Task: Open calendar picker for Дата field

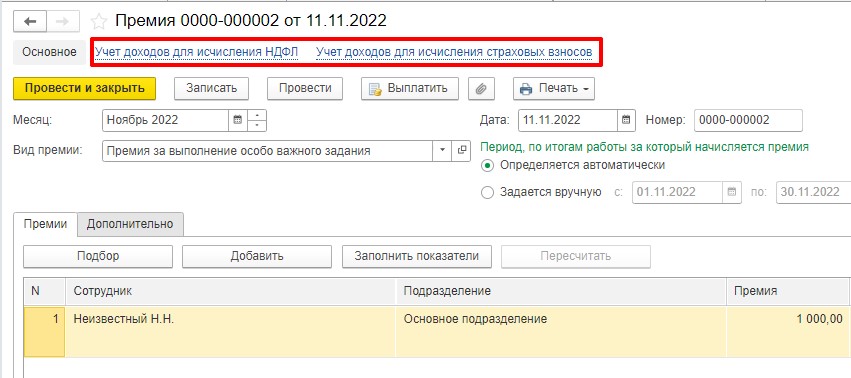Action: pos(626,121)
